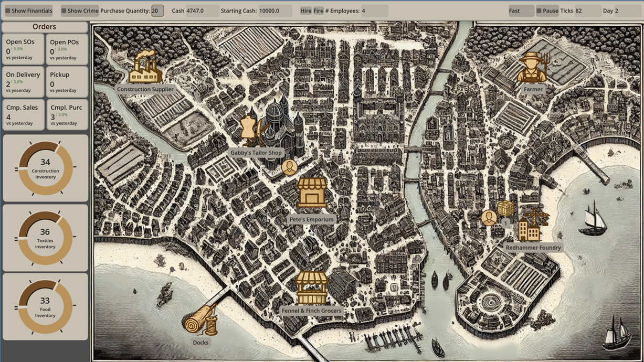Click the Hire button
This screenshot has width=644, height=362.
coord(306,10)
